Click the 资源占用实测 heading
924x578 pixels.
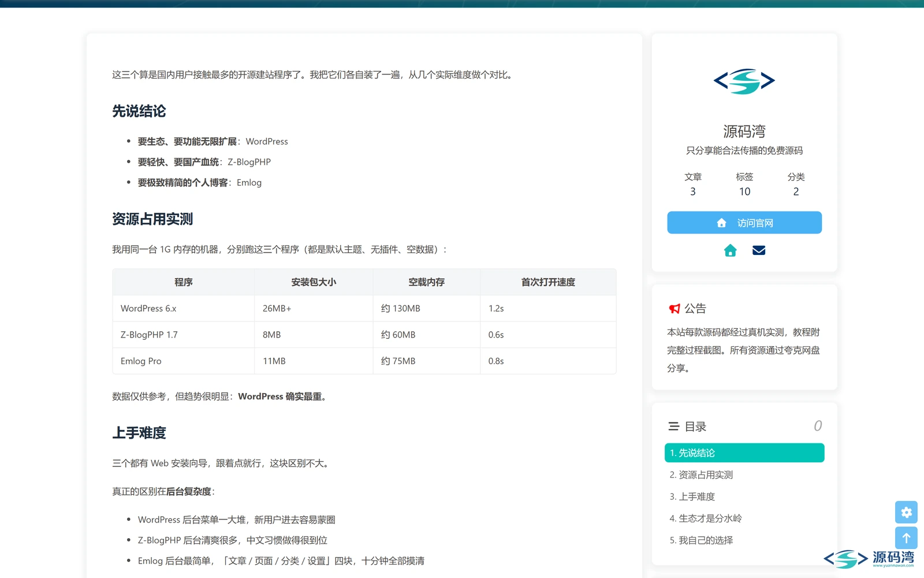[152, 219]
